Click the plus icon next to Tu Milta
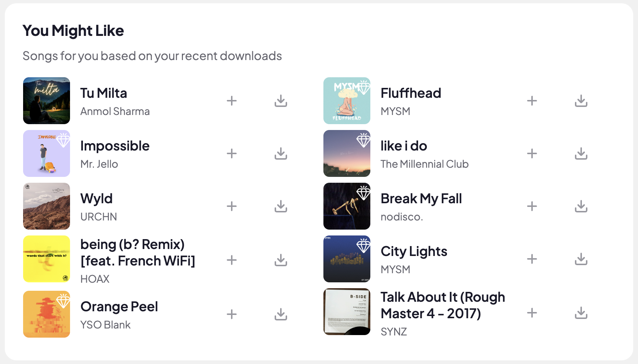Image resolution: width=638 pixels, height=364 pixels. click(x=231, y=101)
